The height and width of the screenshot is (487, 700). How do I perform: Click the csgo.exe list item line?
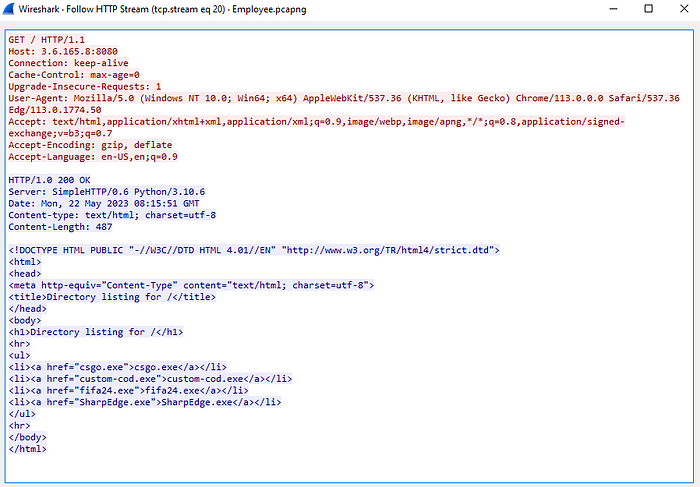(x=117, y=367)
